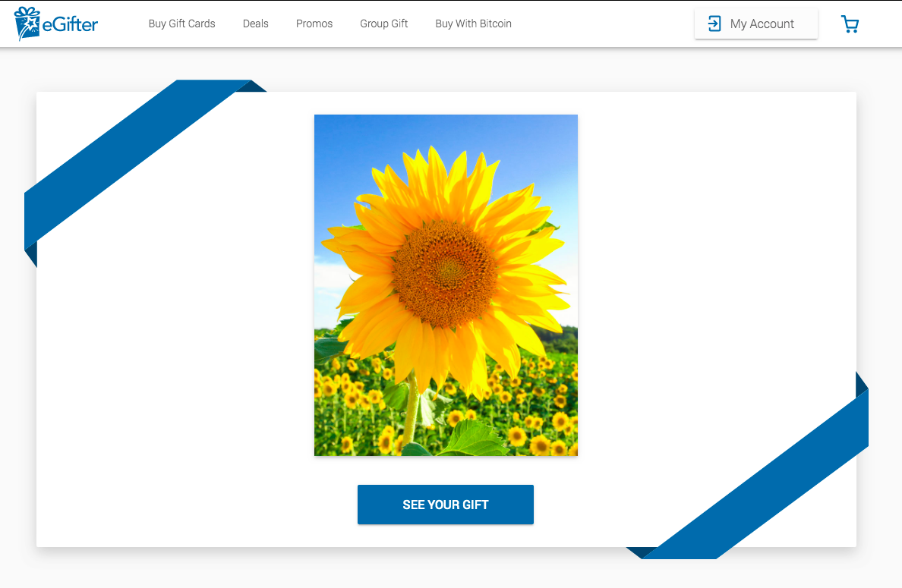Open the Promos navigation link
The width and height of the screenshot is (902, 588).
click(314, 24)
